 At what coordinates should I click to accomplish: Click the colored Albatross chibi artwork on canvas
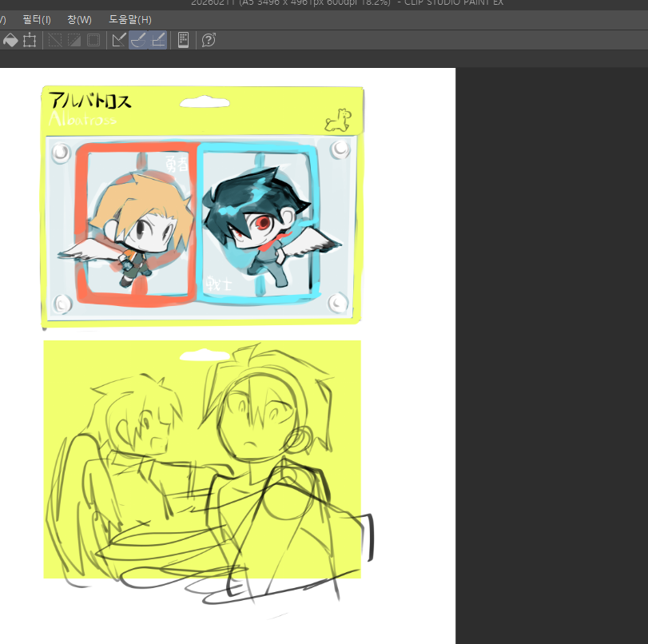pos(201,207)
